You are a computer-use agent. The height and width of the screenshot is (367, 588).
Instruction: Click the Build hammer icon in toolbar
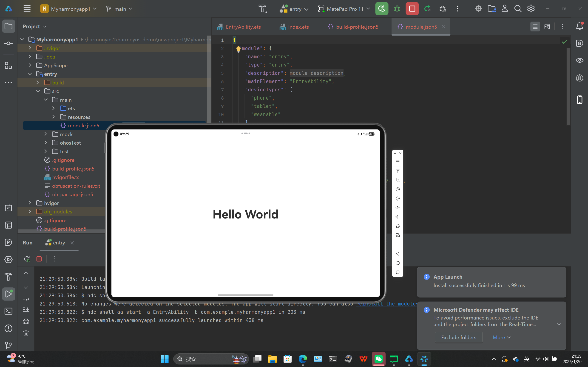(x=262, y=9)
